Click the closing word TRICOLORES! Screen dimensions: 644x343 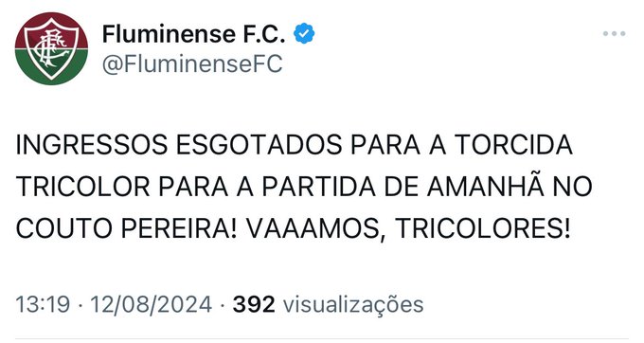pos(483,228)
